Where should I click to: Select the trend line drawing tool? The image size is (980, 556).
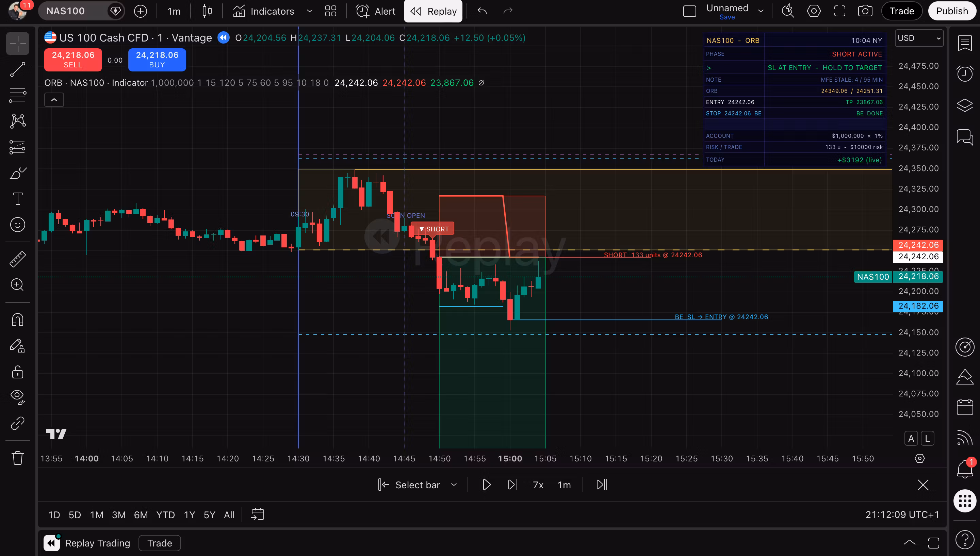coord(18,69)
